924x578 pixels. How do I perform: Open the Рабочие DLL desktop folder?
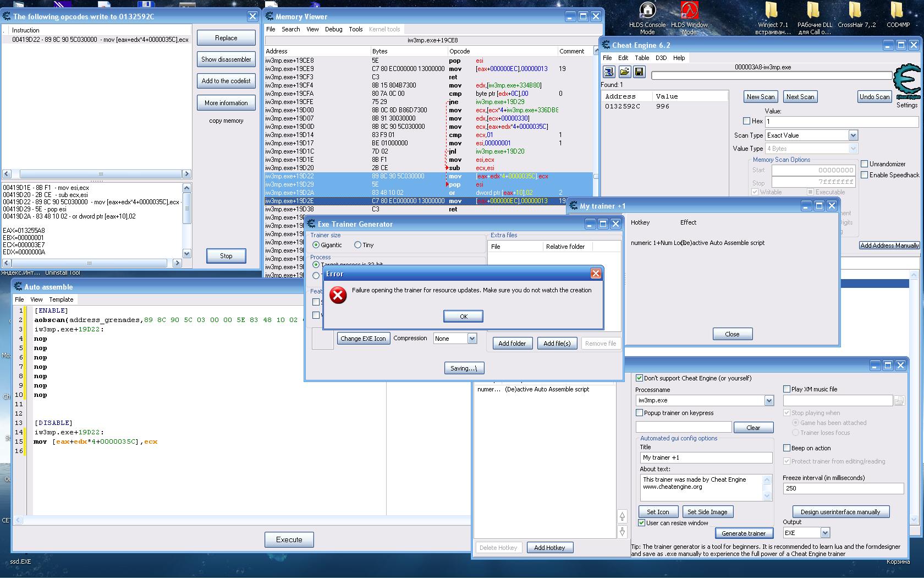tap(815, 18)
